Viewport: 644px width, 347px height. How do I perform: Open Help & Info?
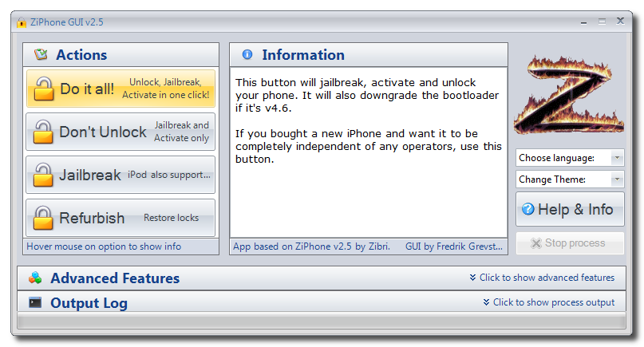pos(570,210)
